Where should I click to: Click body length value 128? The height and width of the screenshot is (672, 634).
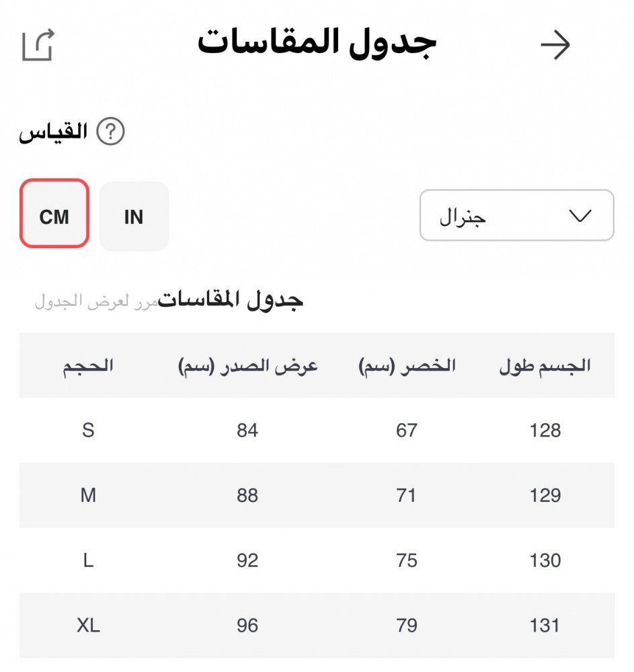point(545,431)
